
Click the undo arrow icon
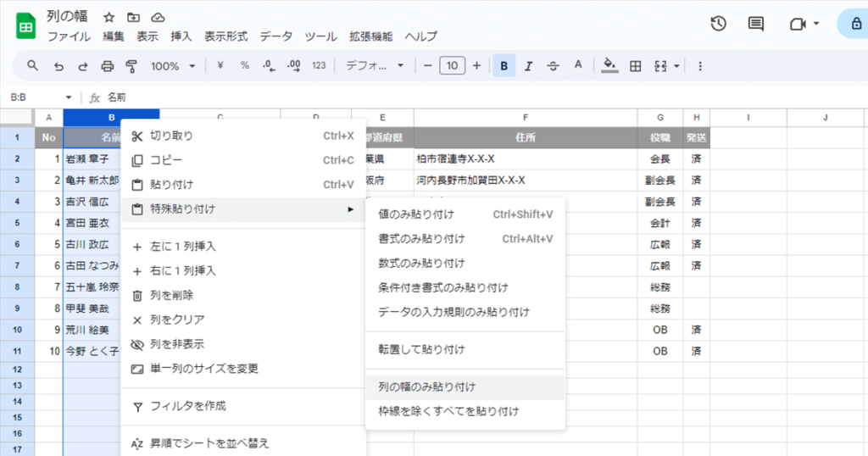click(58, 66)
